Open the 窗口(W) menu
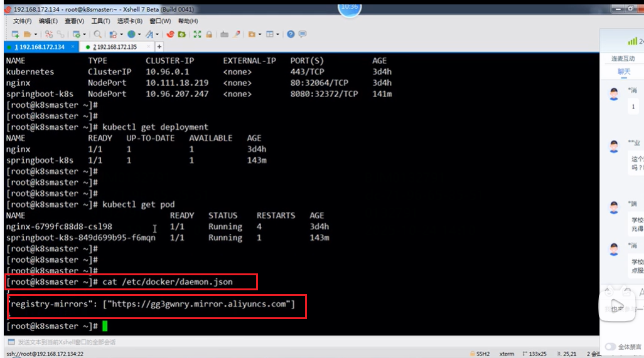The width and height of the screenshot is (644, 358). point(160,21)
